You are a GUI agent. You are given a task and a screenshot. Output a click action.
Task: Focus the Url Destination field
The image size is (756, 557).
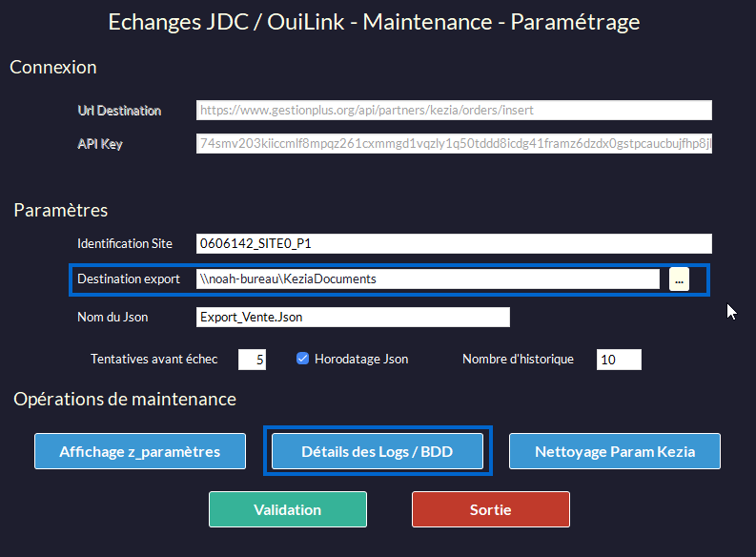454,111
